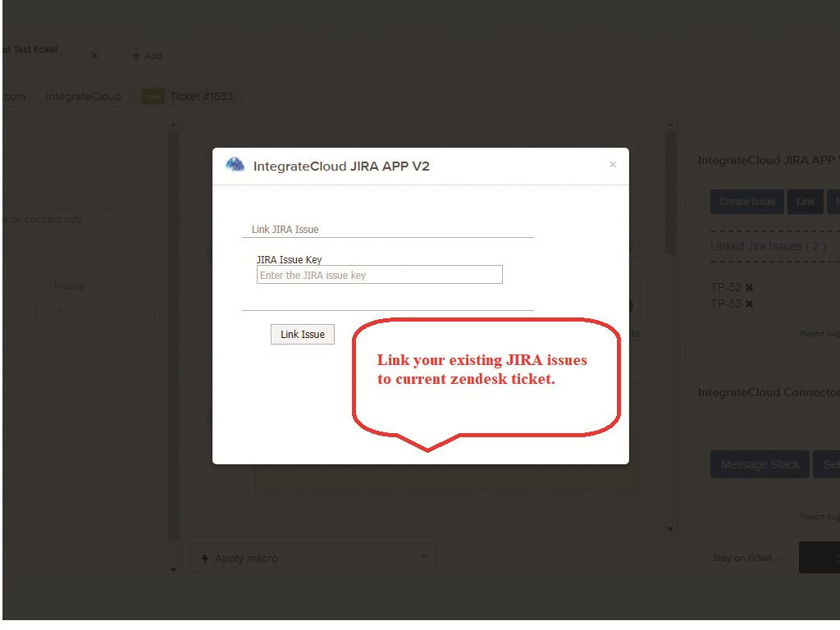Image resolution: width=840 pixels, height=630 pixels.
Task: Click the new status badge beside Ticket #1533
Action: point(153,97)
